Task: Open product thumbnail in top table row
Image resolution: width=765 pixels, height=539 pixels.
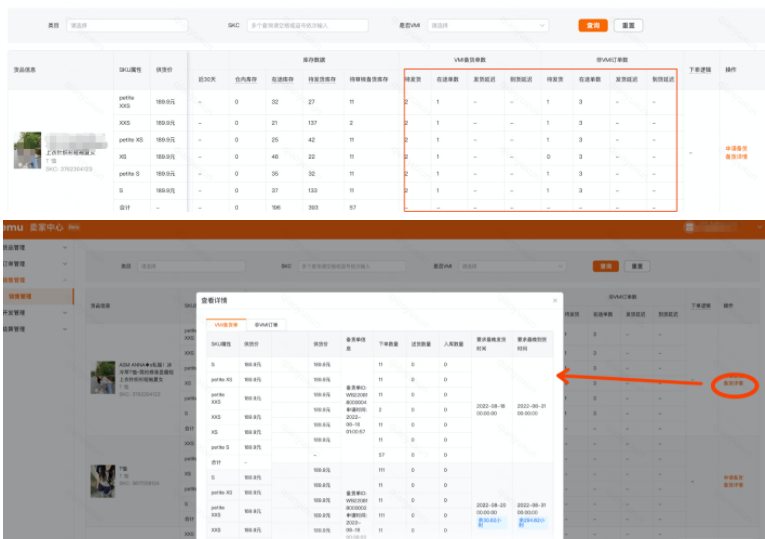Action: [27, 150]
